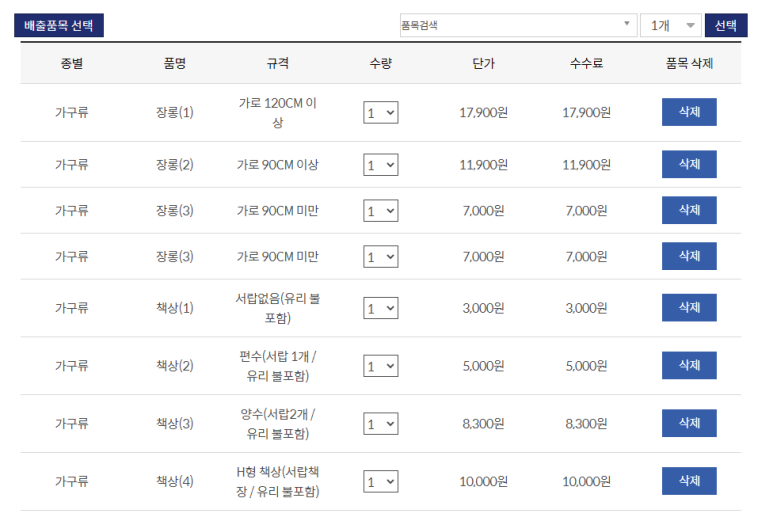773x521 pixels.
Task: Open quantity dropdown for 장롱(2)
Action: (381, 165)
